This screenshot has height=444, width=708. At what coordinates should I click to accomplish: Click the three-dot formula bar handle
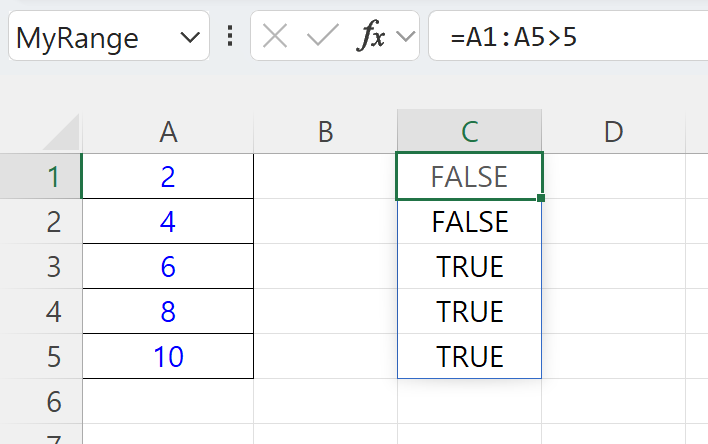click(230, 36)
